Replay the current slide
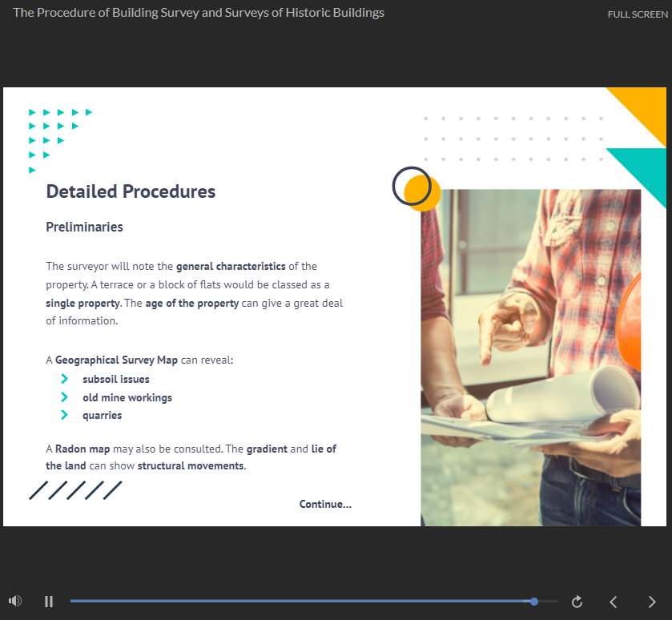The width and height of the screenshot is (672, 620). (x=577, y=602)
